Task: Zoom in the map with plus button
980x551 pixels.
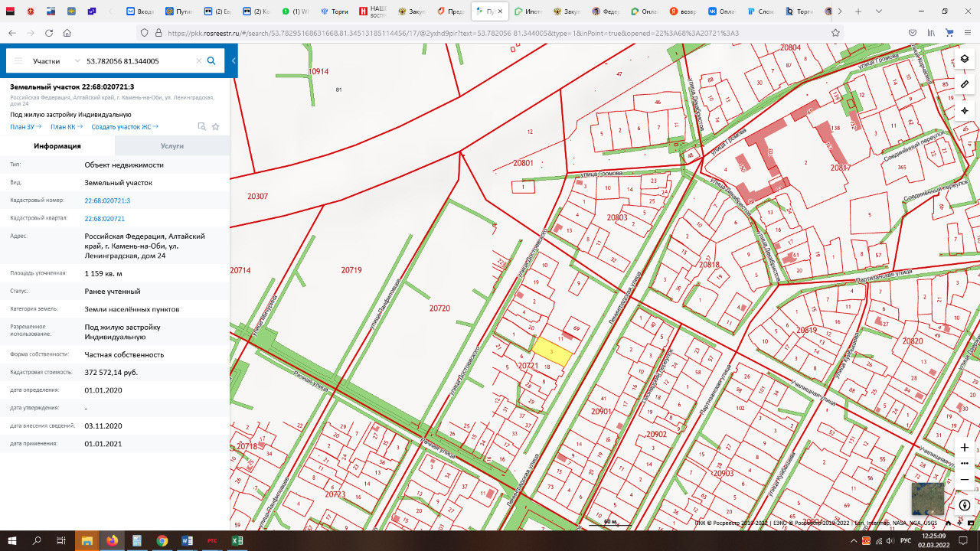Action: (964, 447)
